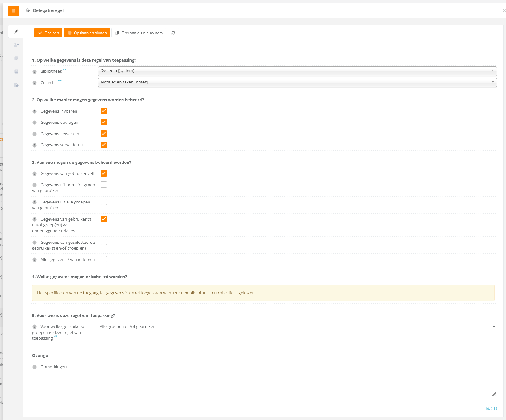Click help icon next to Gegevens invoeren

click(35, 111)
